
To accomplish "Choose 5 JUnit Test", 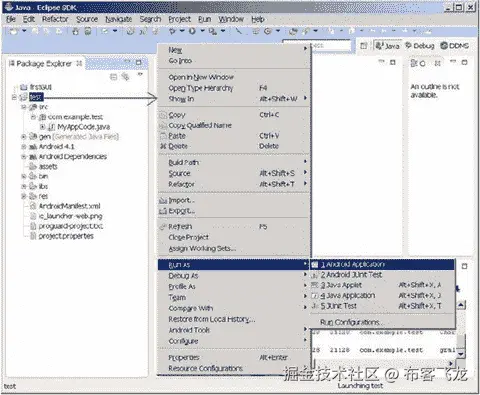I will coord(382,306).
